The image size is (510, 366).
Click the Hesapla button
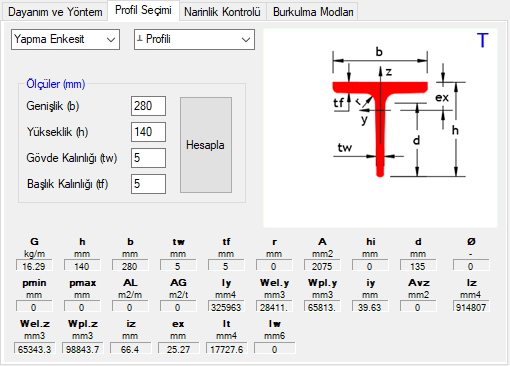point(206,145)
